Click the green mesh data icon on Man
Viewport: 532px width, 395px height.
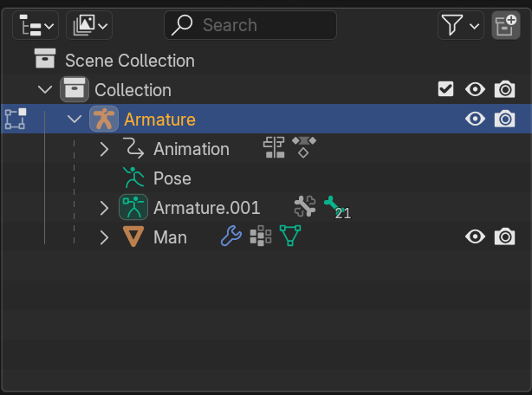[x=290, y=236]
